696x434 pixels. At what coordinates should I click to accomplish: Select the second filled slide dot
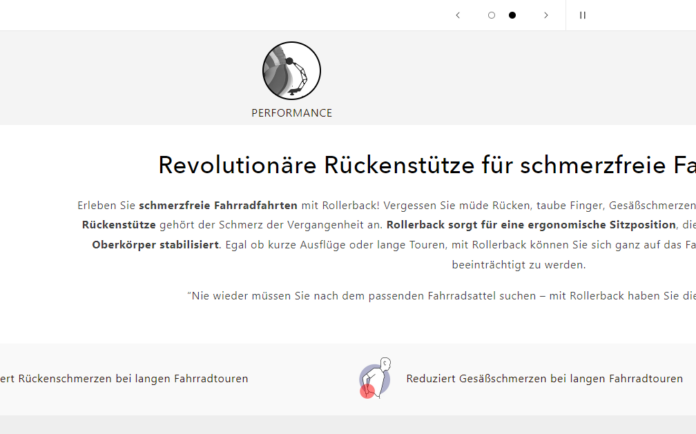512,16
